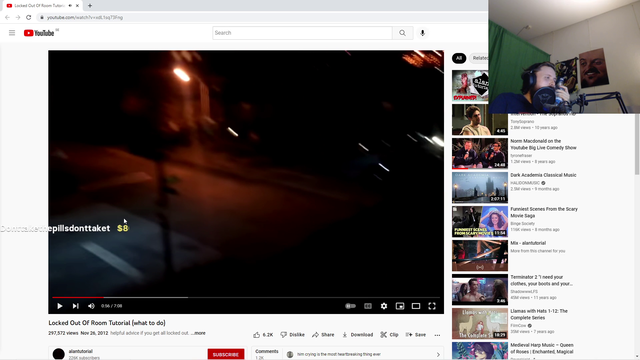Viewport: 640px width, 360px height.
Task: Click the HALIDONMUSIC channel name
Action: pyautogui.click(x=525, y=183)
